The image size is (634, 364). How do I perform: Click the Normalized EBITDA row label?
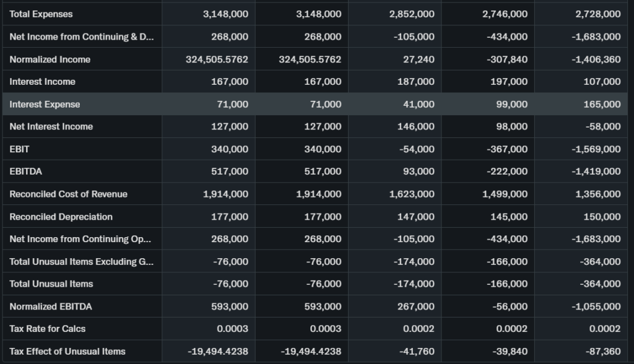51,306
